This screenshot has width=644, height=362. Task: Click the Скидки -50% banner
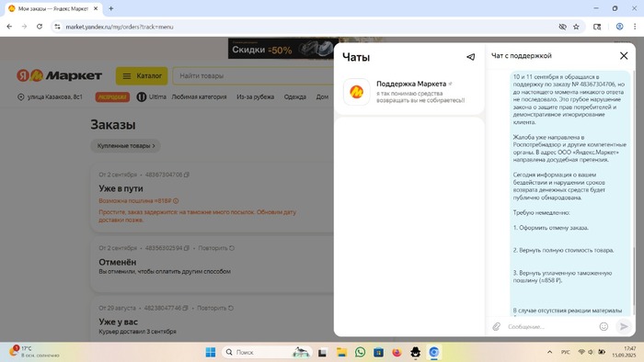coord(283,49)
